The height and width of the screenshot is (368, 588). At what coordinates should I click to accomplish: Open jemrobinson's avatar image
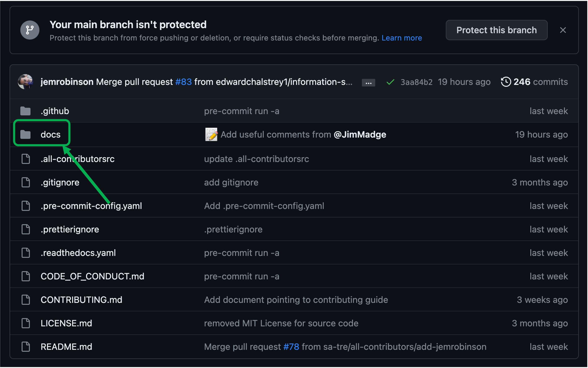25,82
